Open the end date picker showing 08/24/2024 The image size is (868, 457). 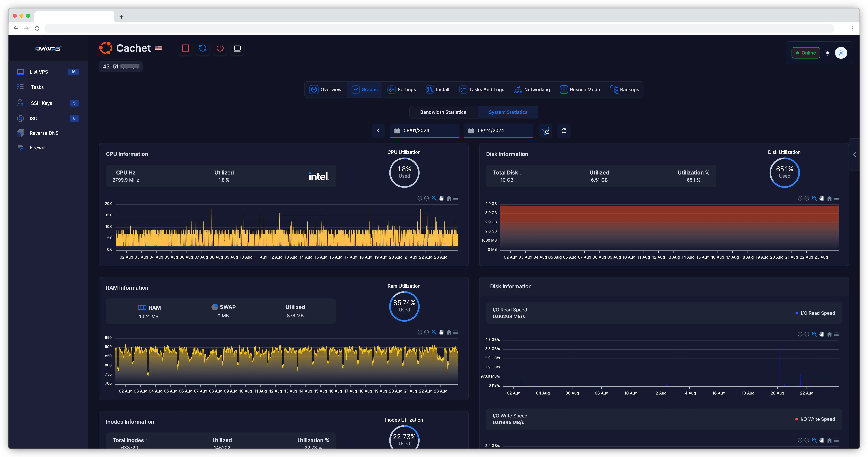(499, 131)
